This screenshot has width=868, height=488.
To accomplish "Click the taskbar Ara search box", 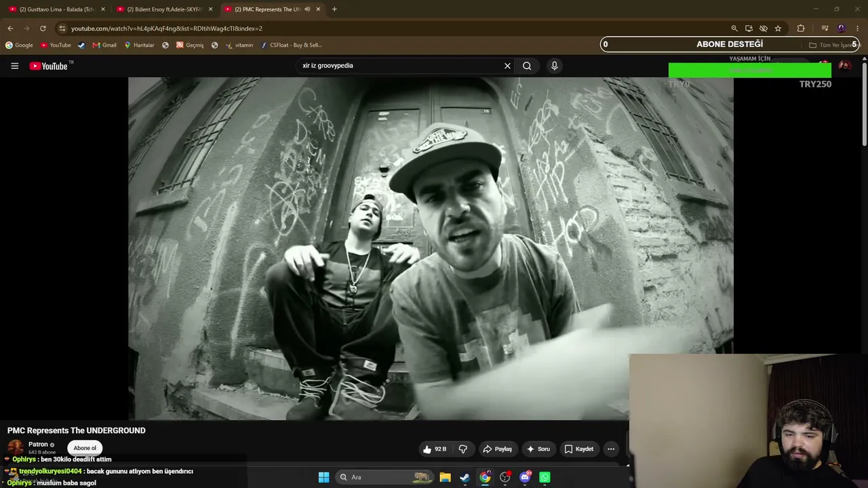I will [384, 477].
